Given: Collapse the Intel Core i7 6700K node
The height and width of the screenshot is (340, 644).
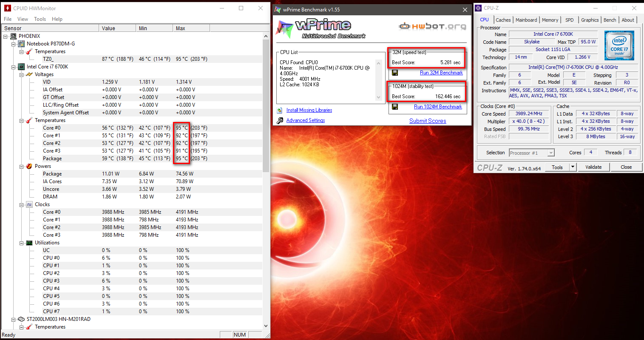Looking at the screenshot, I should click(14, 67).
